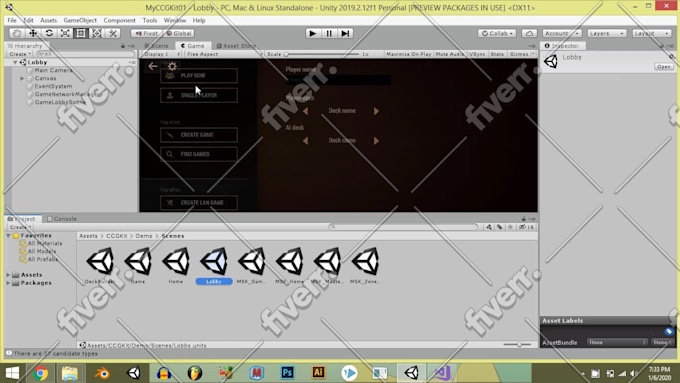Click the Project search field
The width and height of the screenshot is (680, 383).
click(x=403, y=227)
